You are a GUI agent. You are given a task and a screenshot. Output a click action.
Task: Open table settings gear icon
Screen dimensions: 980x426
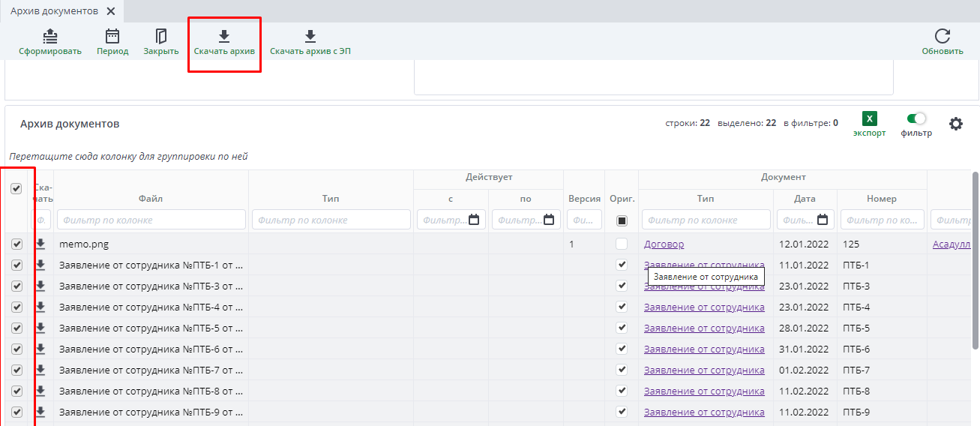coord(955,124)
